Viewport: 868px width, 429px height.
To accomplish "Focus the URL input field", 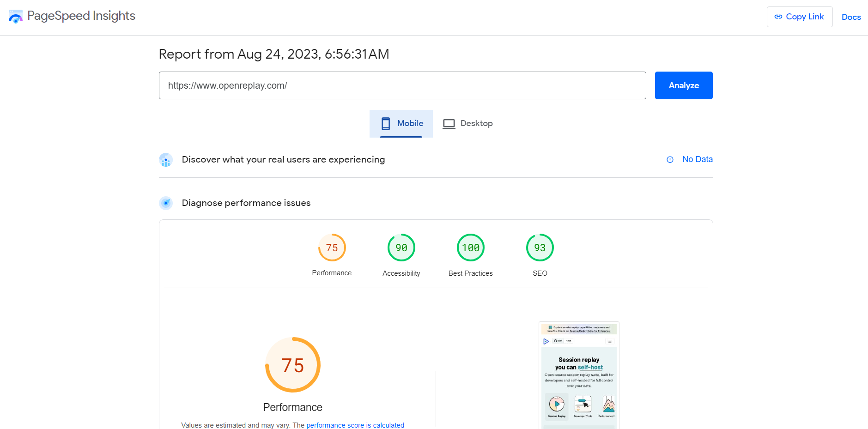I will click(402, 85).
